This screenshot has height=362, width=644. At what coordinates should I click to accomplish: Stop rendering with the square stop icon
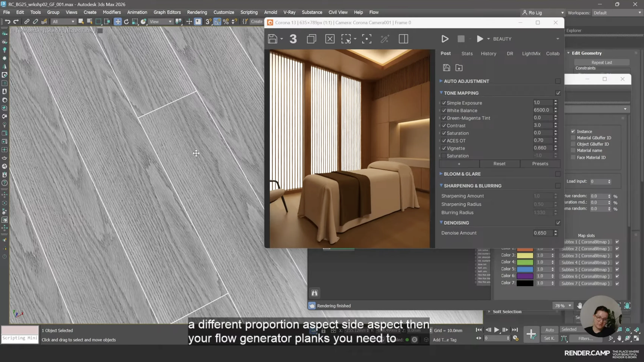click(461, 39)
